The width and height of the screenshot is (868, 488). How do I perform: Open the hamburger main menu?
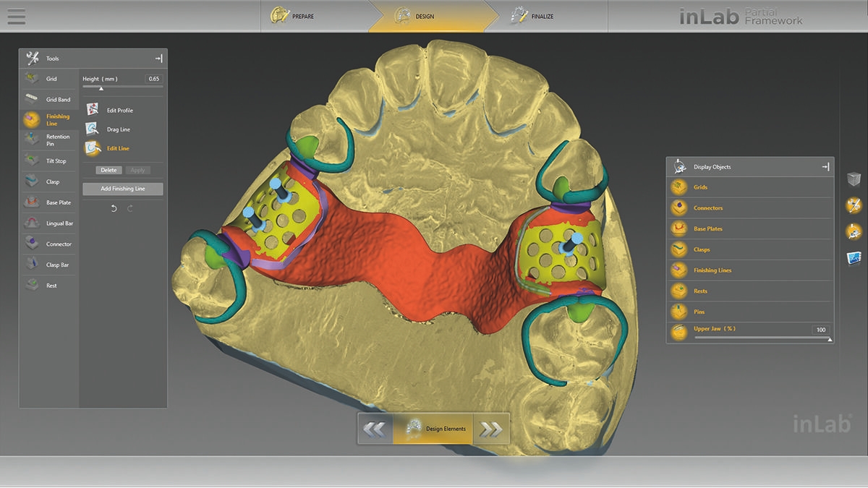pyautogui.click(x=14, y=15)
